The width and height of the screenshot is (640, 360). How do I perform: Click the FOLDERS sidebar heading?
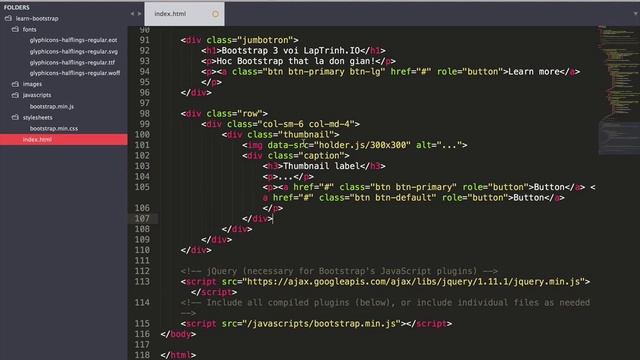[x=17, y=7]
